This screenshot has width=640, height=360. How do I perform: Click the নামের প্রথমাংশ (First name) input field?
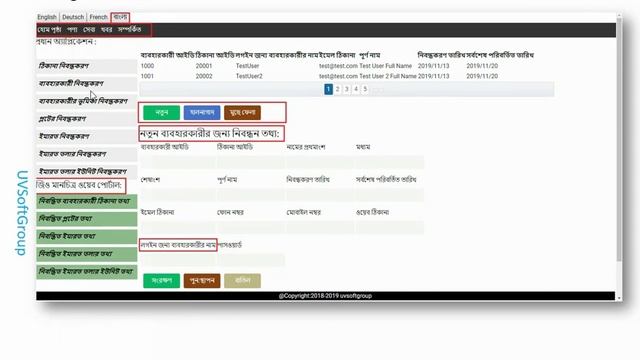[x=320, y=162]
